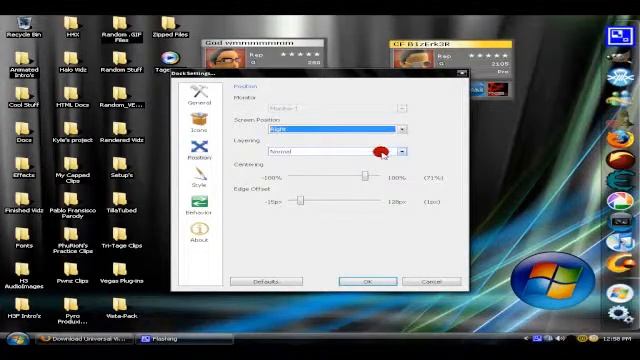Select the My Capped Clips folder
The image size is (640, 360).
point(73,170)
